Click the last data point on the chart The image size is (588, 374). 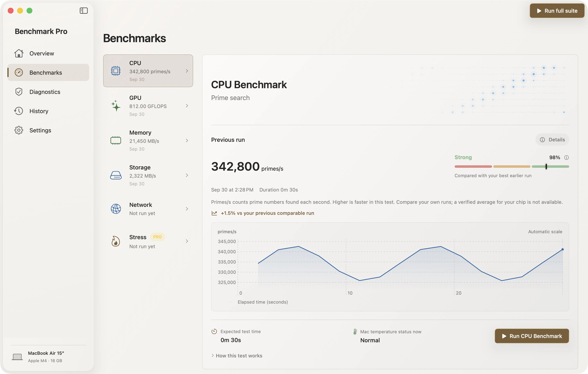563,249
